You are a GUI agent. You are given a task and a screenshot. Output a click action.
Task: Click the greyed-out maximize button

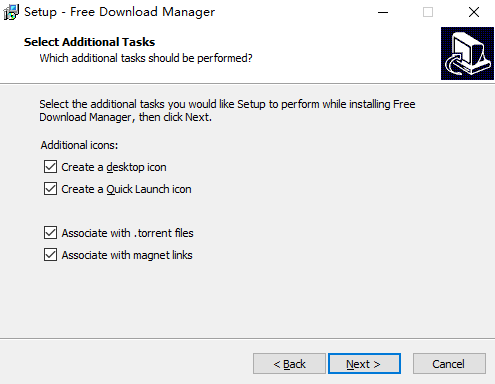(428, 12)
